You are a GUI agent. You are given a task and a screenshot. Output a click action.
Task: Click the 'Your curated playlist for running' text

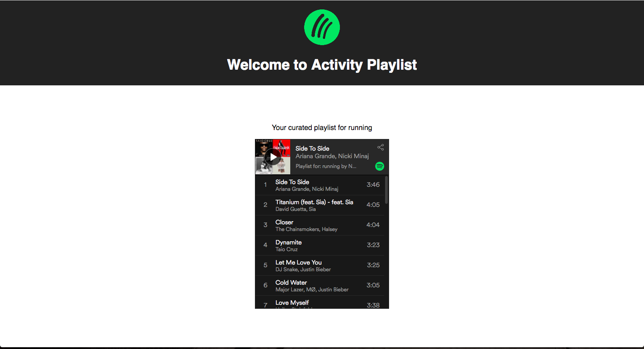[322, 128]
